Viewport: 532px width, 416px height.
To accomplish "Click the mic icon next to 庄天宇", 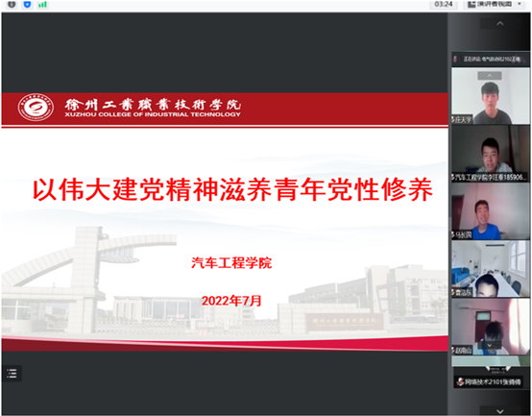I will pos(453,120).
